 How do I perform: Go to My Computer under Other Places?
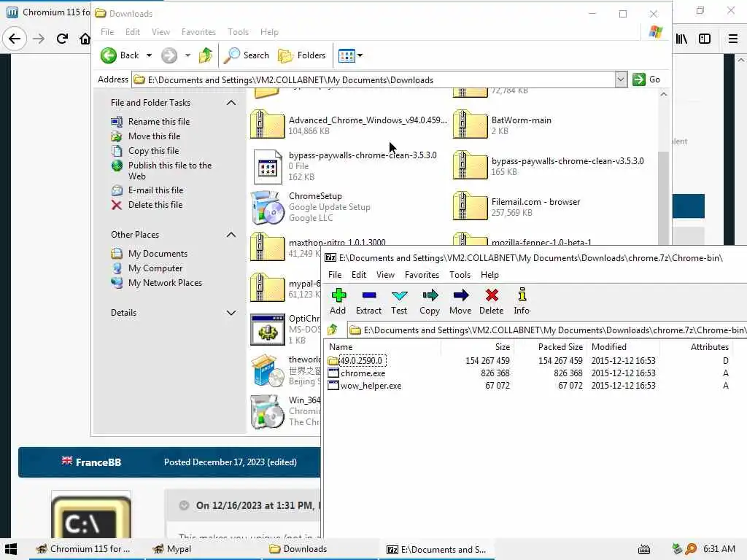click(x=155, y=268)
